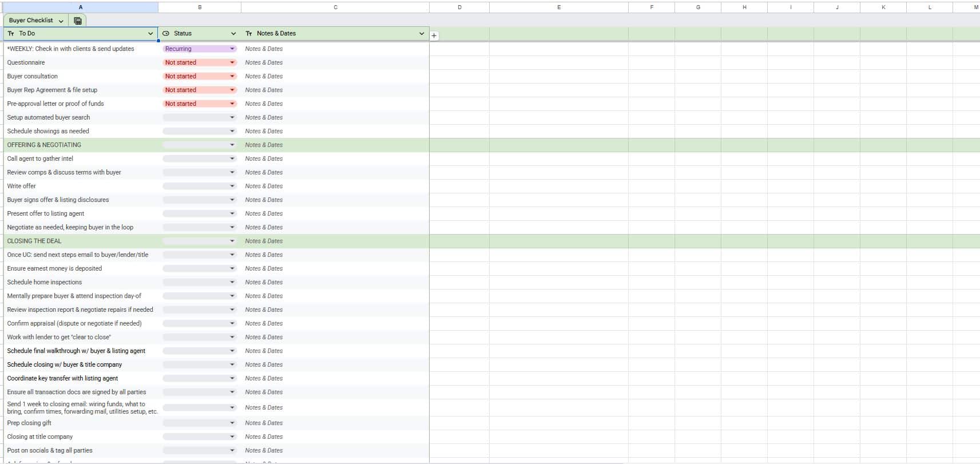
Task: Expand the Status column header options arrow
Action: click(x=233, y=34)
